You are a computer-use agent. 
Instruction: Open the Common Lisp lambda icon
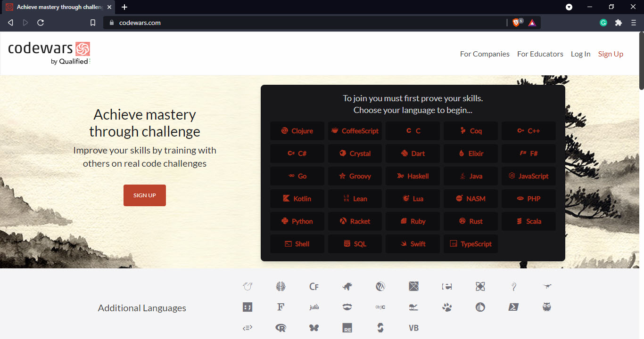[x=380, y=286]
